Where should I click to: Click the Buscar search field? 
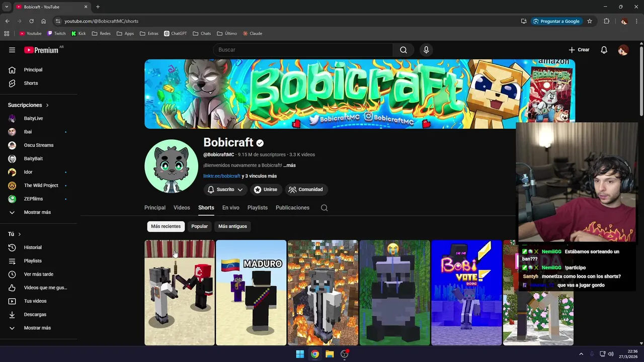(x=303, y=50)
